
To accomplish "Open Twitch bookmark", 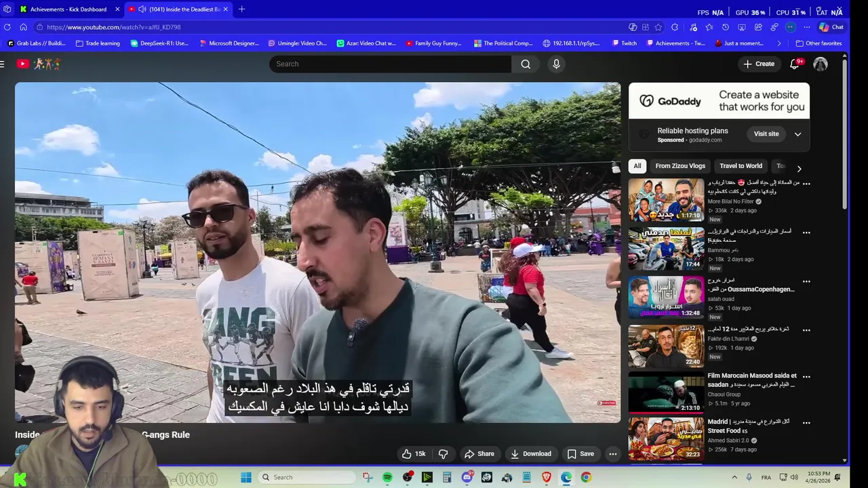I will click(623, 43).
